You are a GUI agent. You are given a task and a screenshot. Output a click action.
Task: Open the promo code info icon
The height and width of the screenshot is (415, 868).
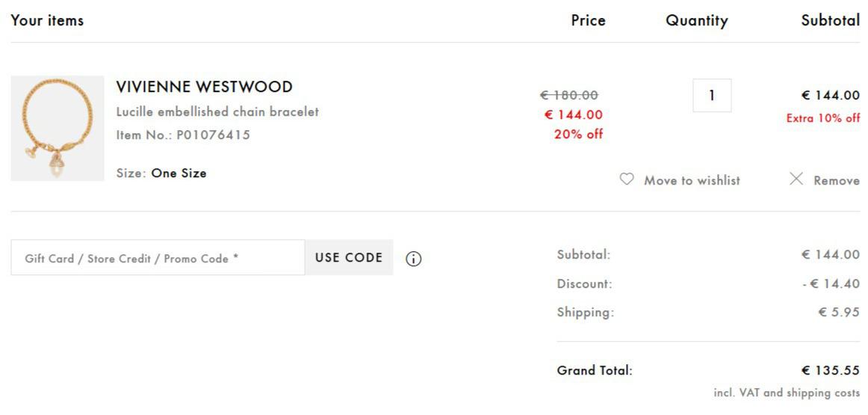[414, 259]
